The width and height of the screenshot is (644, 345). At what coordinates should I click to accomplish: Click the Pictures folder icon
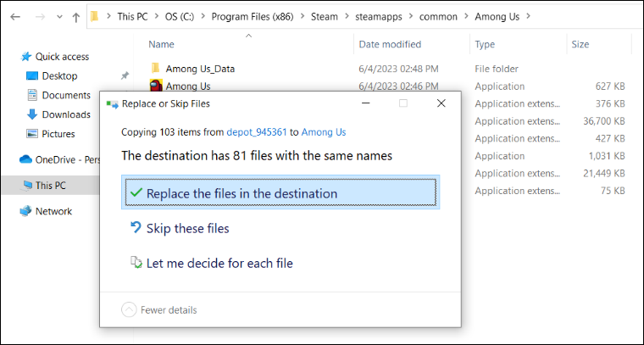[x=32, y=134]
